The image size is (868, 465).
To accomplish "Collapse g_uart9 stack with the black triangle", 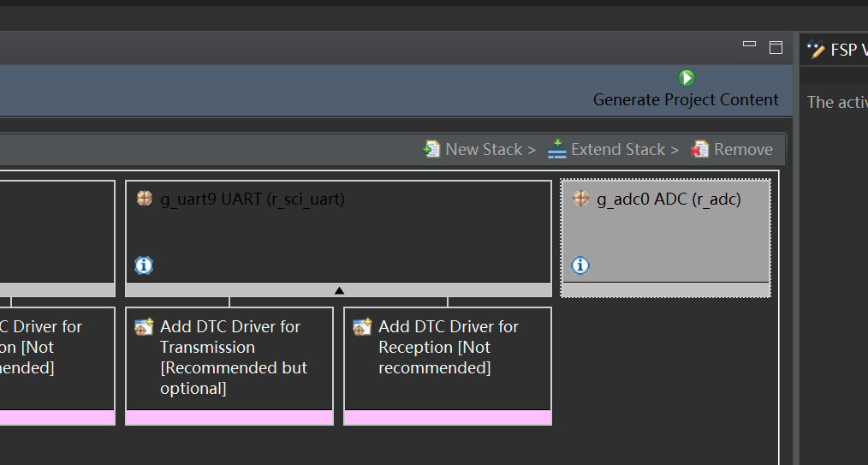I will click(x=339, y=290).
